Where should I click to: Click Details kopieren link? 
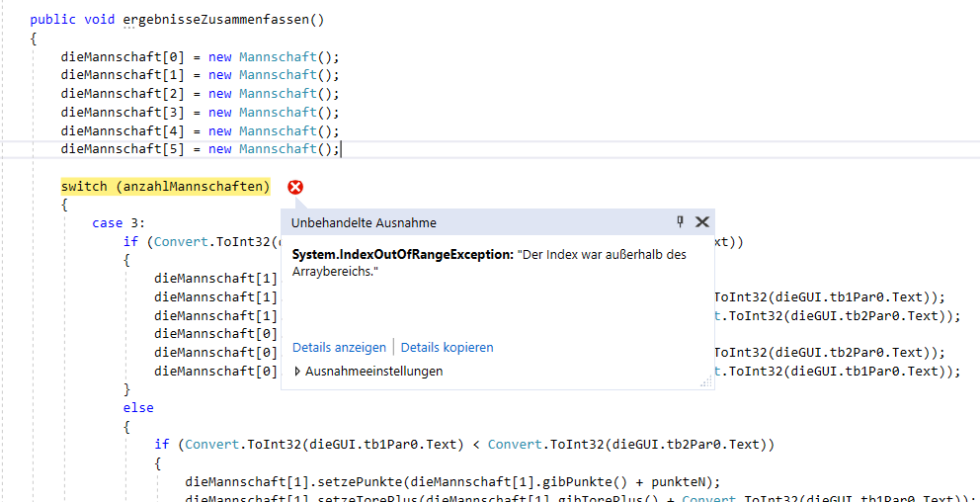tap(447, 347)
